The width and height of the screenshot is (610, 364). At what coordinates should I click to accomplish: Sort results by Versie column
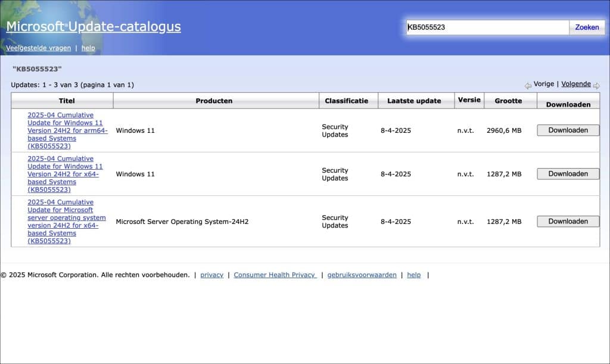[469, 100]
